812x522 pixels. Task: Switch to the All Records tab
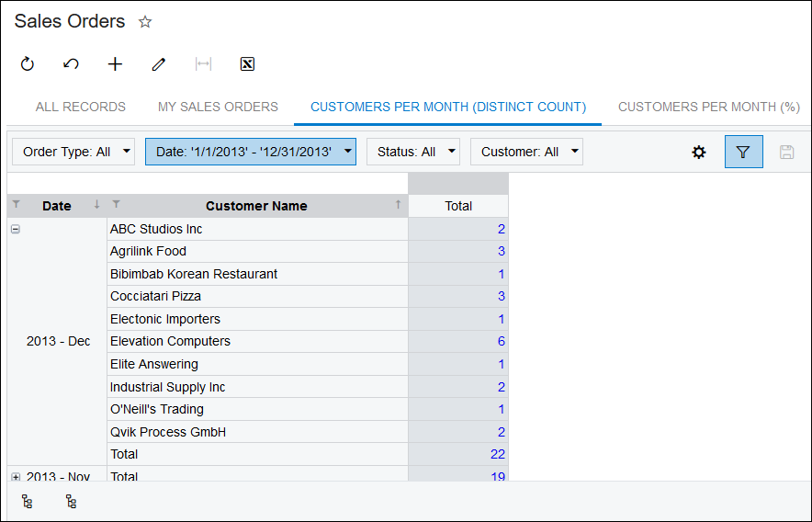pos(81,107)
